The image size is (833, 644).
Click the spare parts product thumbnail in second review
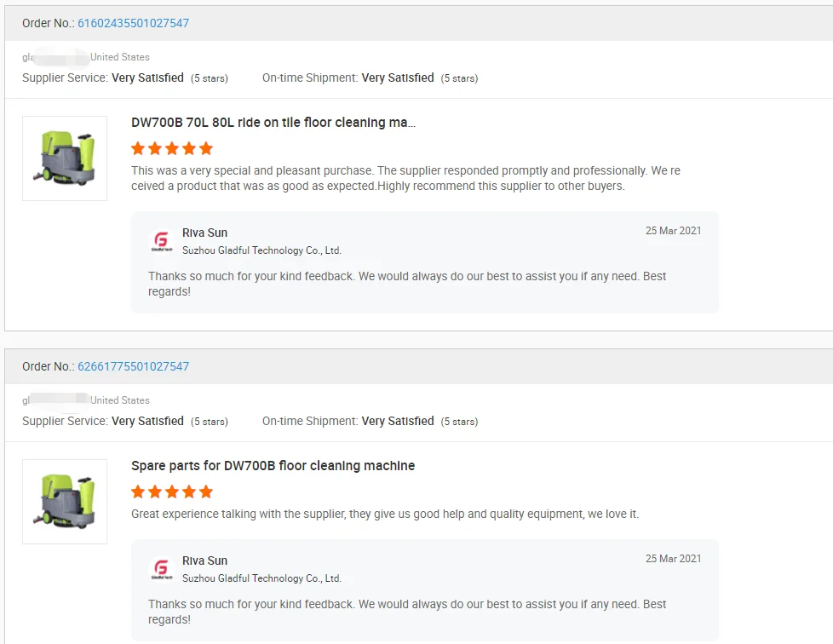coord(65,502)
